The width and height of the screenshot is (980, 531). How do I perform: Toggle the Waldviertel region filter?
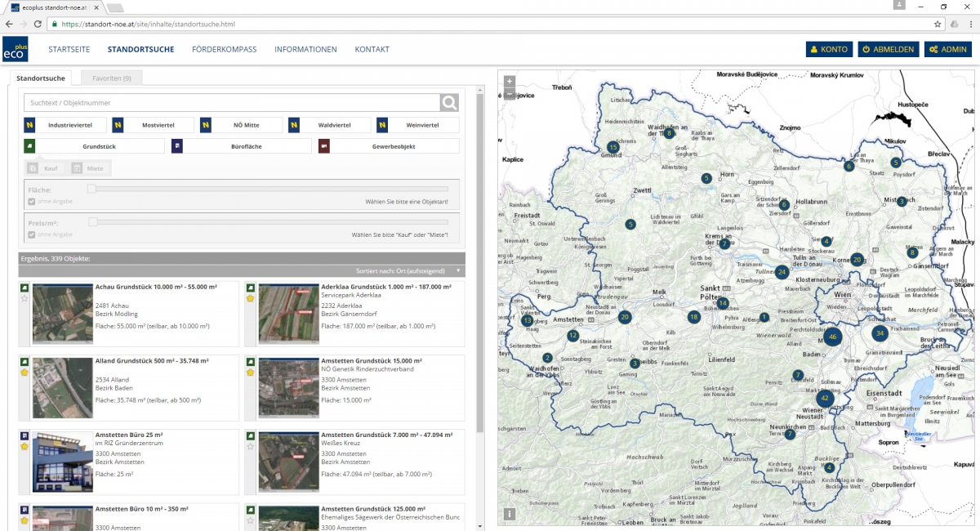pyautogui.click(x=329, y=125)
